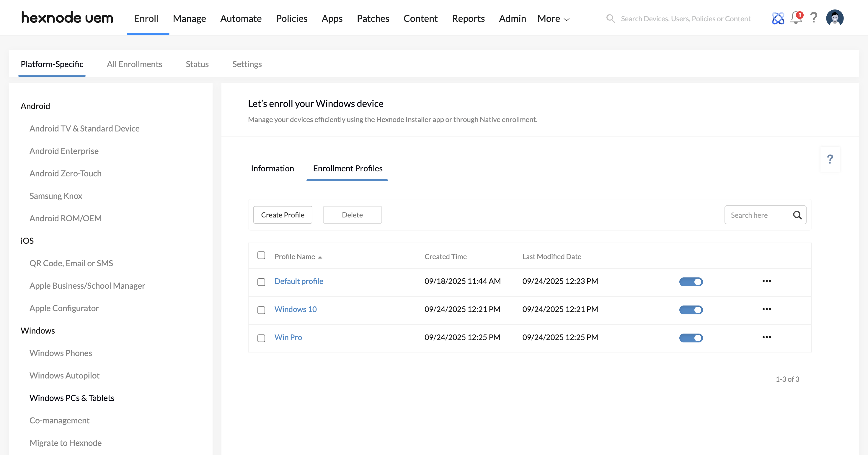Open the three-dot menu for Windows 10
The height and width of the screenshot is (455, 868).
(x=766, y=309)
